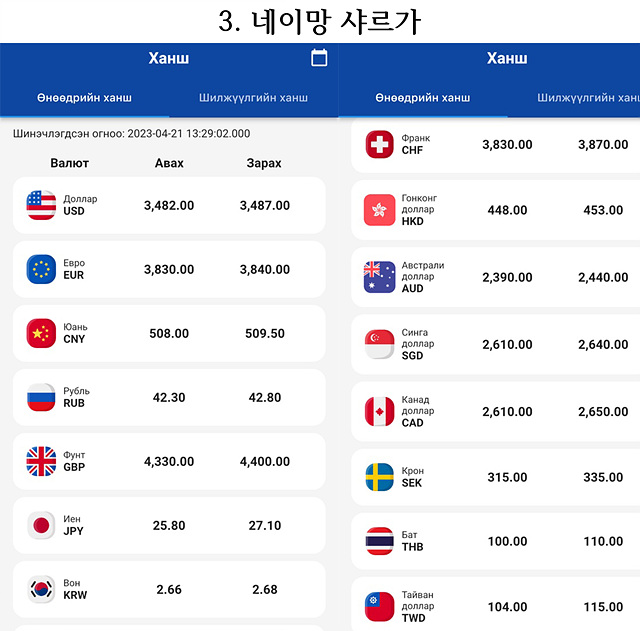Select the CNY Chinese flag icon
The image size is (640, 631).
tap(41, 333)
